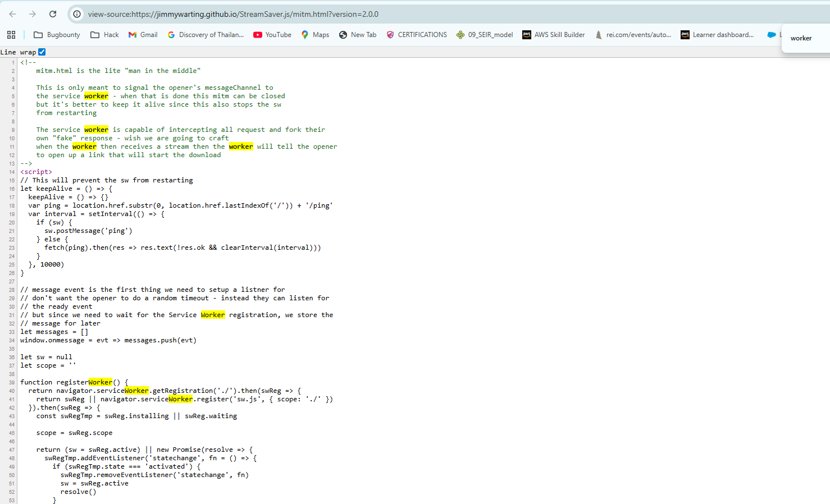Screen dimensions: 830x504
Task: Open the Gmail bookmark
Action: 143,35
